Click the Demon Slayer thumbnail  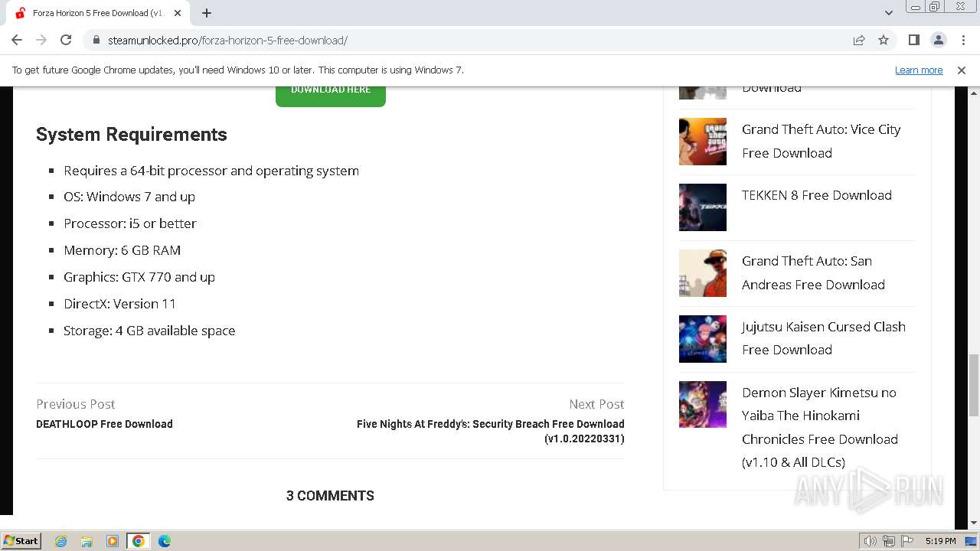pyautogui.click(x=703, y=405)
